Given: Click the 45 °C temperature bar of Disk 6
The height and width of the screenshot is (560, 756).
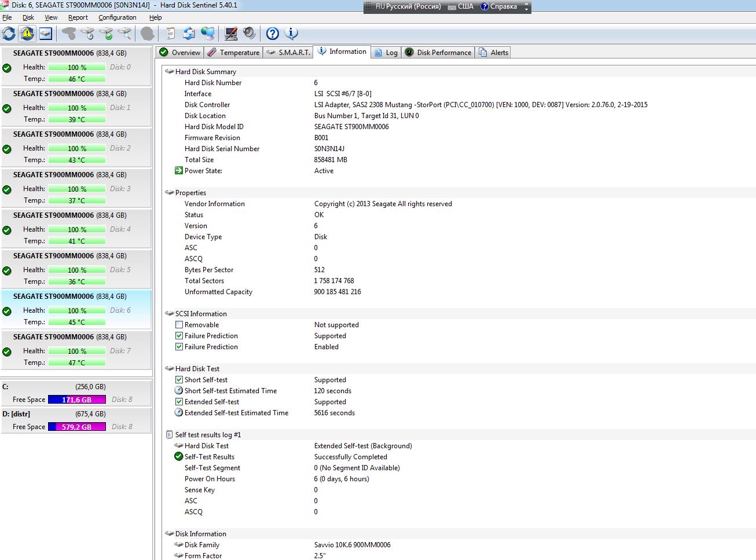Looking at the screenshot, I should point(77,322).
